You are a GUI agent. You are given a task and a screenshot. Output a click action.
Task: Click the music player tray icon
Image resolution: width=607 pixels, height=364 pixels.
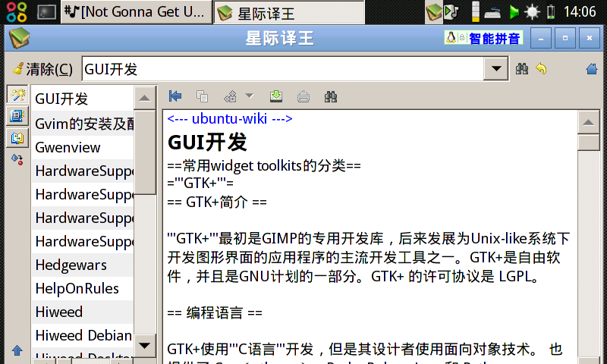[451, 12]
